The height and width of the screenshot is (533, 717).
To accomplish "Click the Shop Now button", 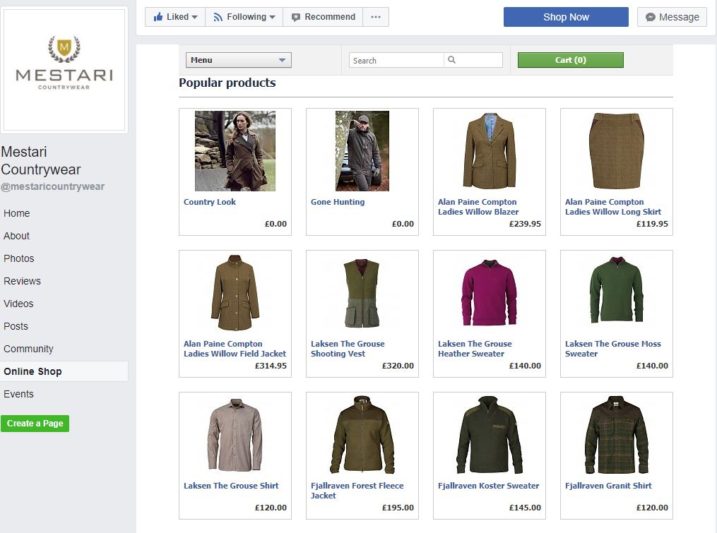I will pyautogui.click(x=566, y=17).
